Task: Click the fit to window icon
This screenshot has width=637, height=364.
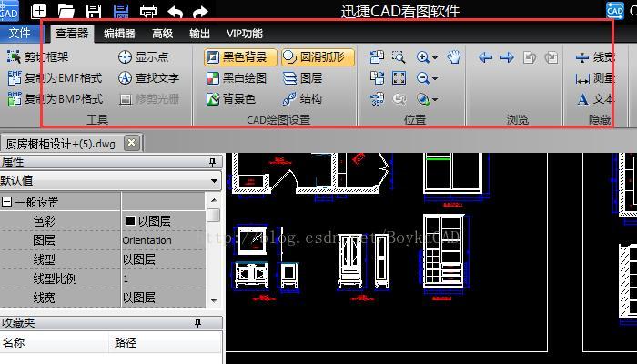Action: click(x=399, y=77)
